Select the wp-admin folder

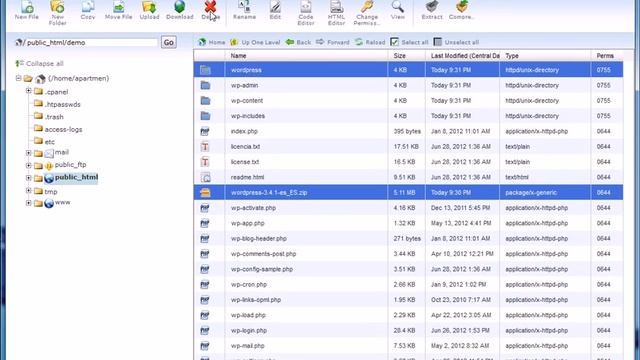click(408, 85)
